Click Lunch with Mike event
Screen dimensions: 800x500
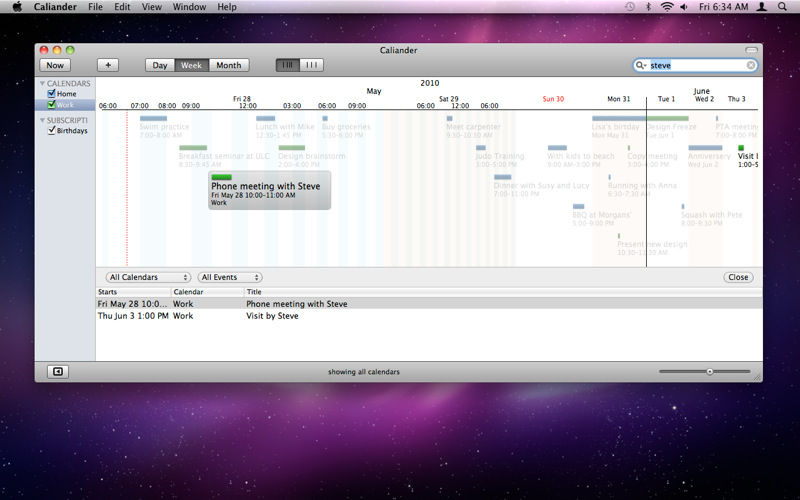285,127
